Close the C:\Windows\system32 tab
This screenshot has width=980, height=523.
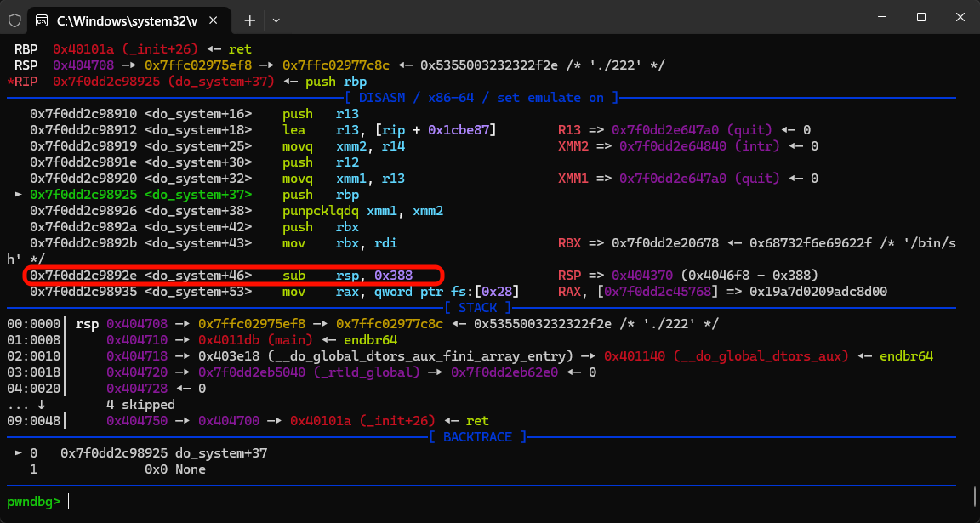pos(214,20)
